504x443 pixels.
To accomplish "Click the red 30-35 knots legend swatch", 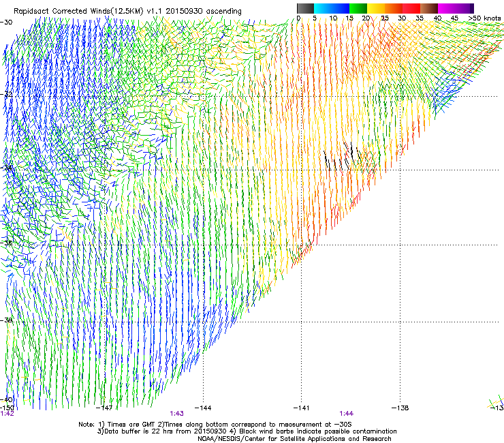I will click(x=411, y=8).
